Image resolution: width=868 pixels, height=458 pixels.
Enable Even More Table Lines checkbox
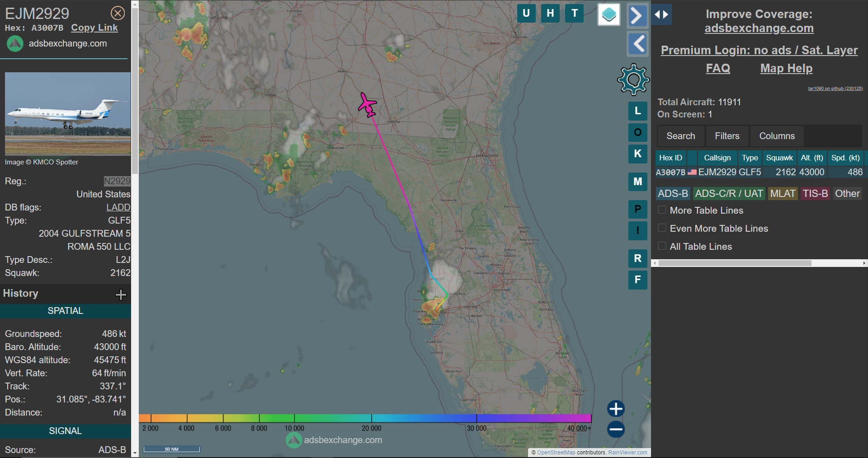click(x=662, y=228)
